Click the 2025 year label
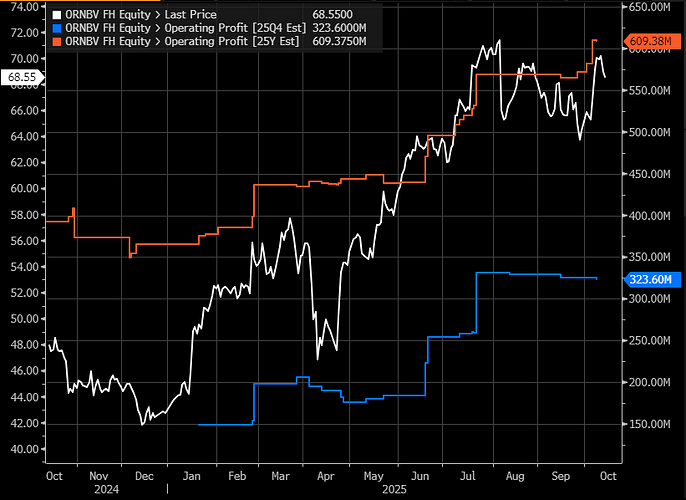Viewport: 686px width, 500px height. coord(395,491)
